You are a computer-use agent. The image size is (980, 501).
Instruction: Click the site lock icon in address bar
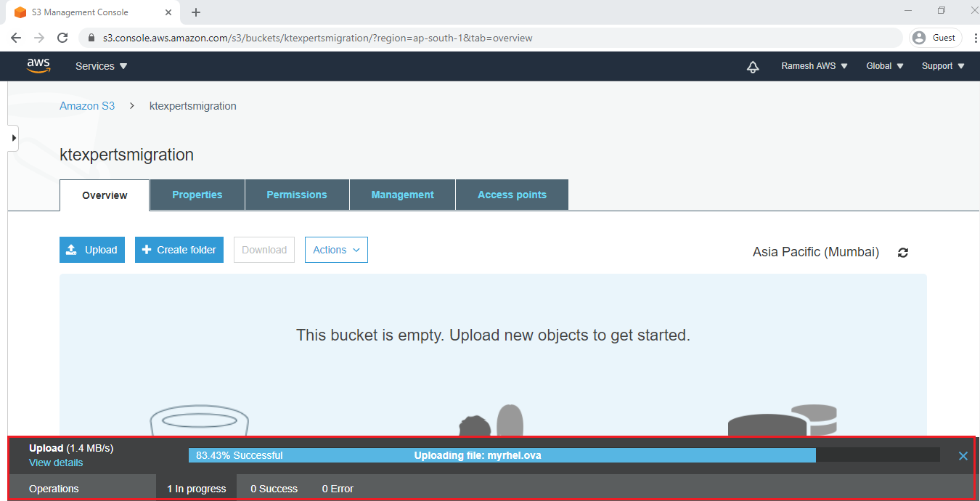click(x=91, y=38)
